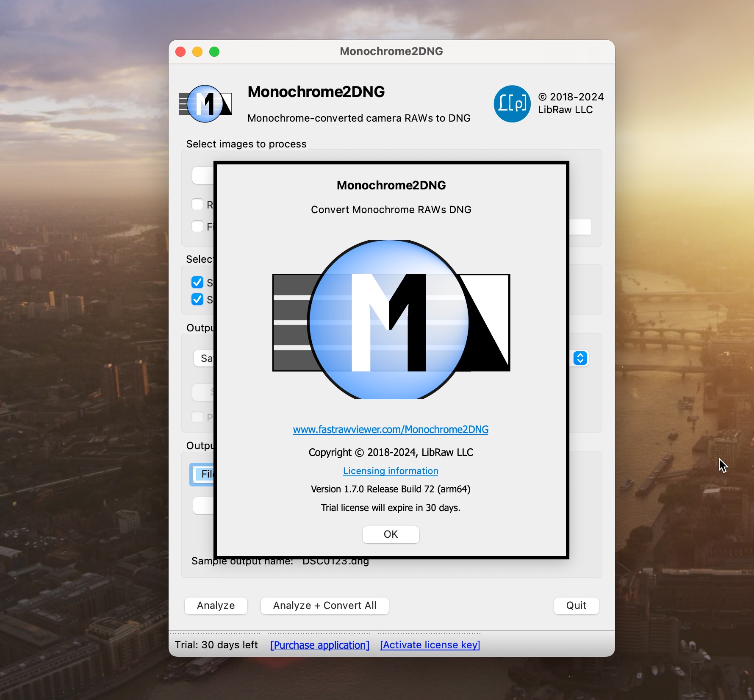Image resolution: width=754 pixels, height=700 pixels.
Task: Click OK to dismiss the About dialog
Action: click(x=391, y=534)
